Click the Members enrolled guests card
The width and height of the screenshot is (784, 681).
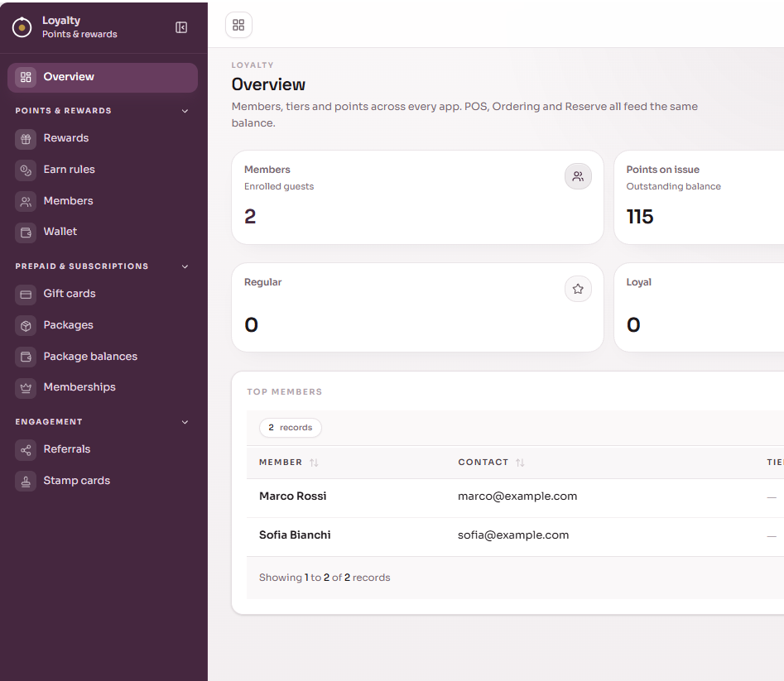click(x=417, y=198)
